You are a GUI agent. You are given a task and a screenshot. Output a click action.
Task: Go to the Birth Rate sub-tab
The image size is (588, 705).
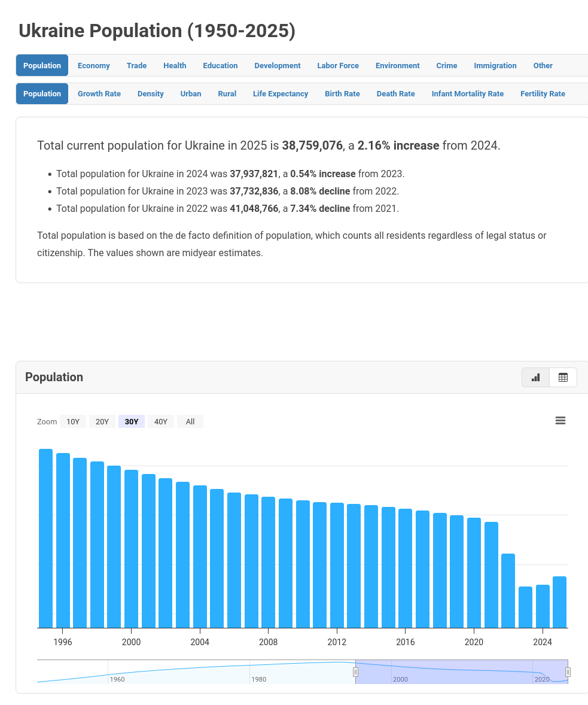pyautogui.click(x=343, y=93)
